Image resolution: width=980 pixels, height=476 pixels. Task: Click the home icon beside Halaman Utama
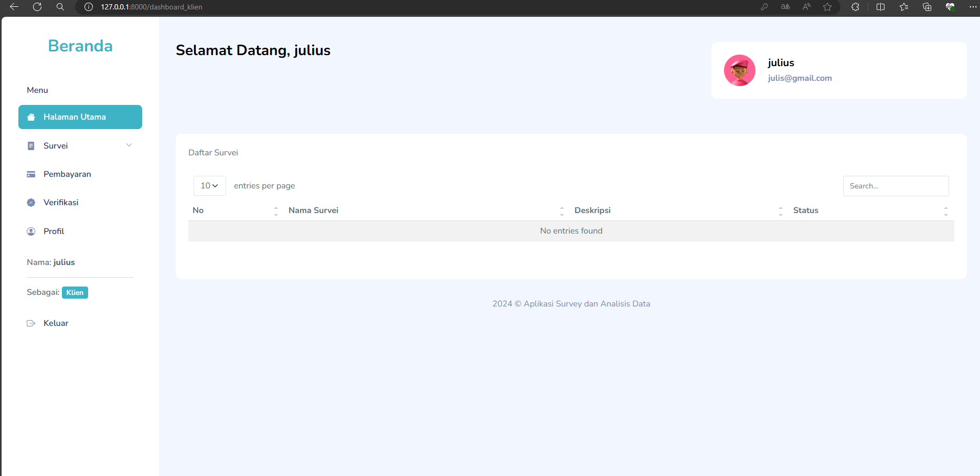(31, 117)
